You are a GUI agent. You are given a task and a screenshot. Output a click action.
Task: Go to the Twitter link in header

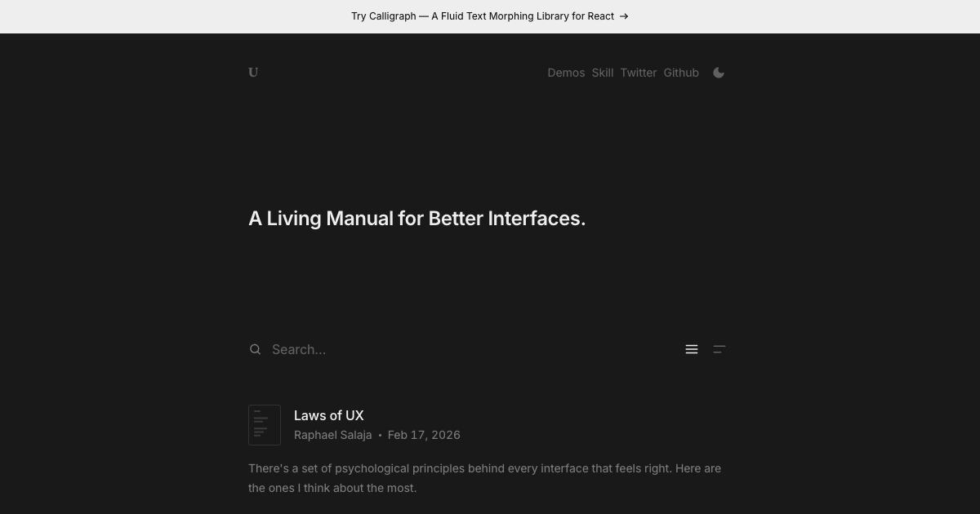639,73
